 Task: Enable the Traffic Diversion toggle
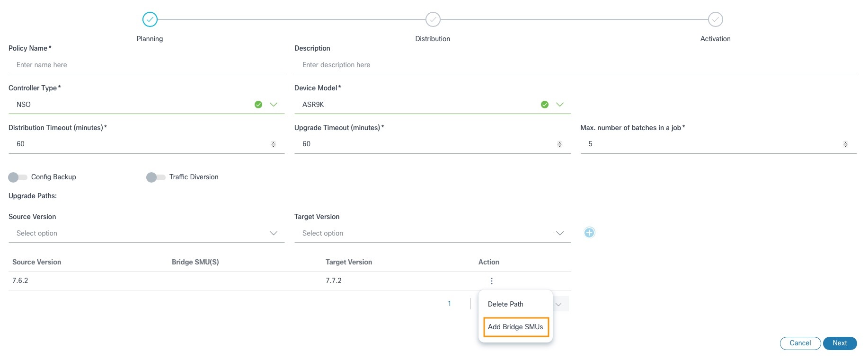156,177
